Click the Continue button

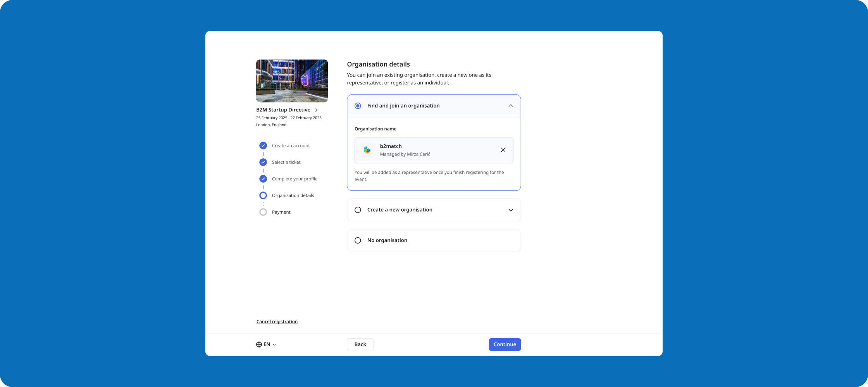(505, 344)
